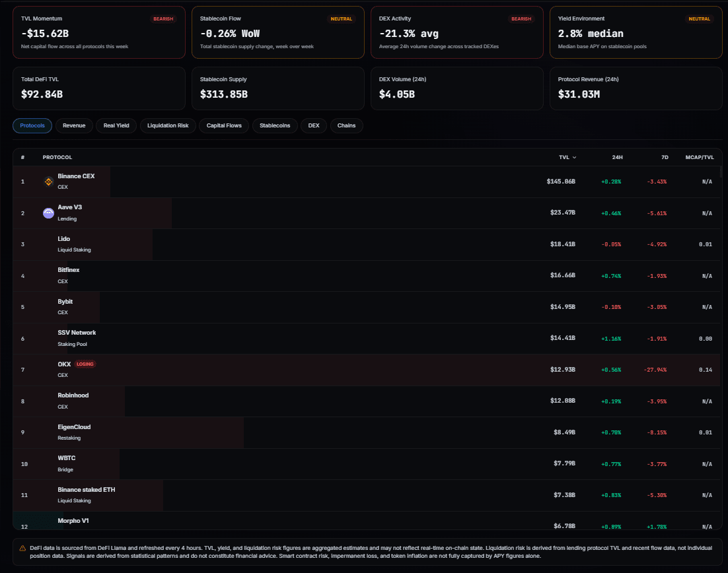The width and height of the screenshot is (728, 573).
Task: Open the Stablecoin Flow card
Action: 277,32
